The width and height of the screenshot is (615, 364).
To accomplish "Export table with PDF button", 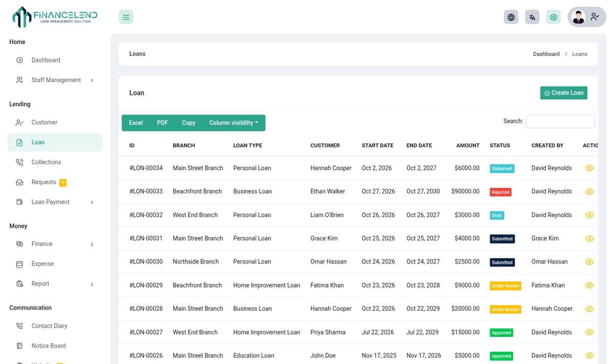I will 162,123.
